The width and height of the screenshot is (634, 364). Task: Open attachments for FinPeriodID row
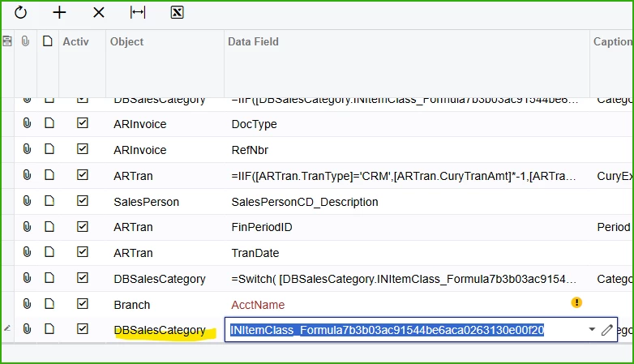coord(27,226)
